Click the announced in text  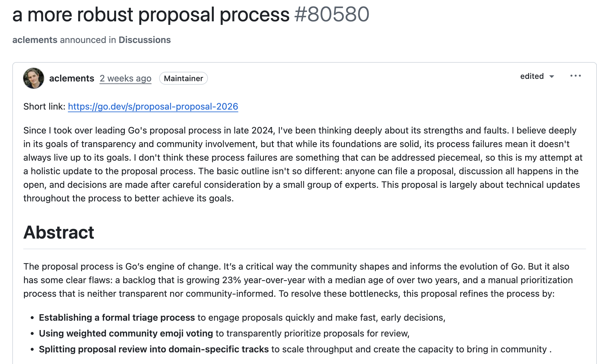click(88, 40)
